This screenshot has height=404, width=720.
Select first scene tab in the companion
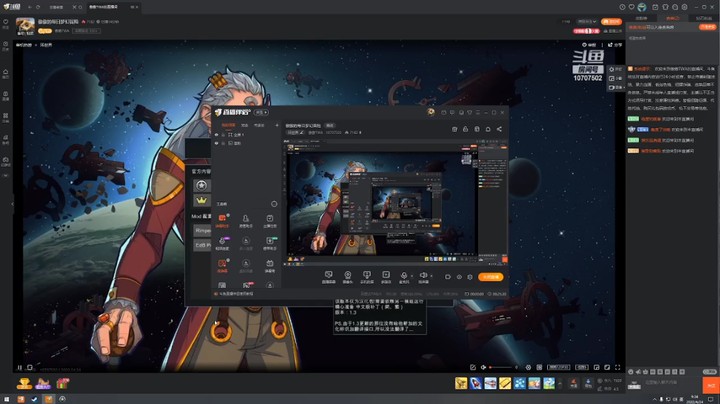click(x=228, y=125)
